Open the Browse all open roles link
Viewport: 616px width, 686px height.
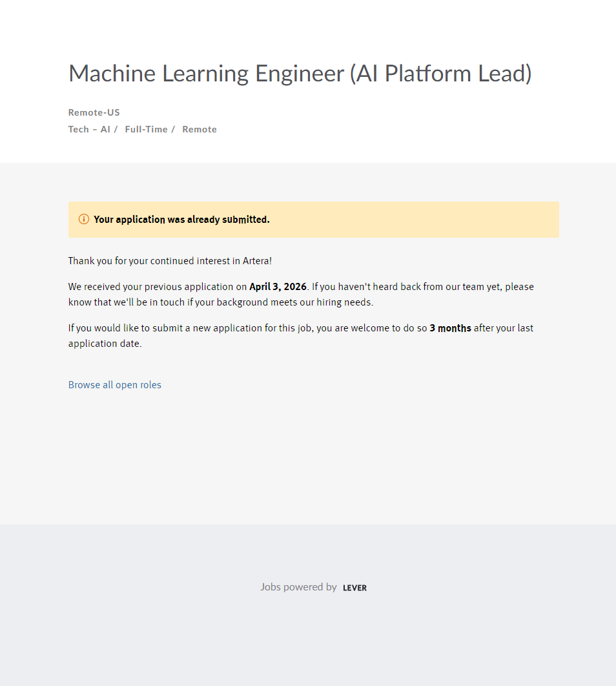tap(115, 385)
